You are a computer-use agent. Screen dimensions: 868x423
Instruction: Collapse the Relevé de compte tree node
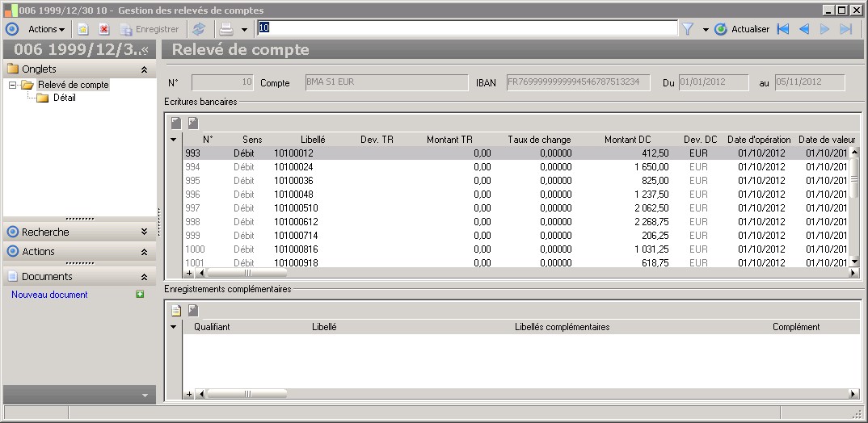point(13,85)
